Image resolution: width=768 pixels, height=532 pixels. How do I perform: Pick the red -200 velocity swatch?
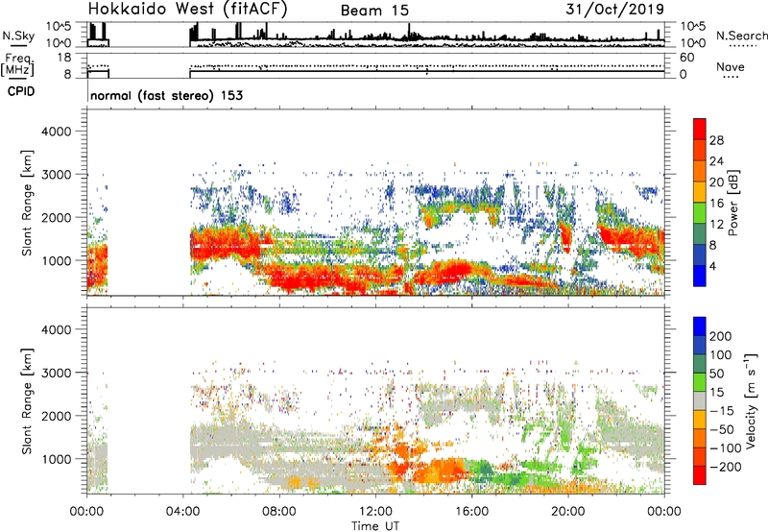[x=700, y=475]
